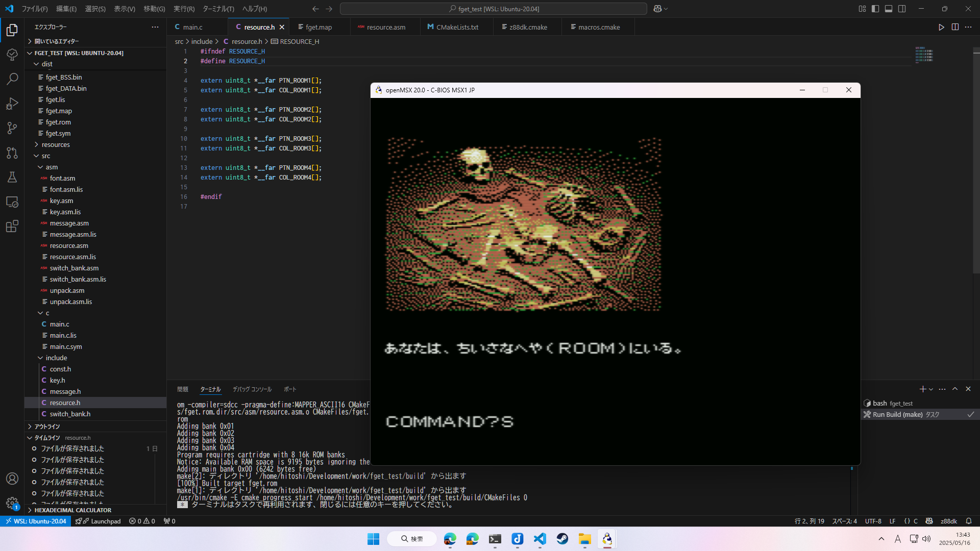Image resolution: width=980 pixels, height=551 pixels.
Task: Expand the resources folder
Action: [55, 144]
